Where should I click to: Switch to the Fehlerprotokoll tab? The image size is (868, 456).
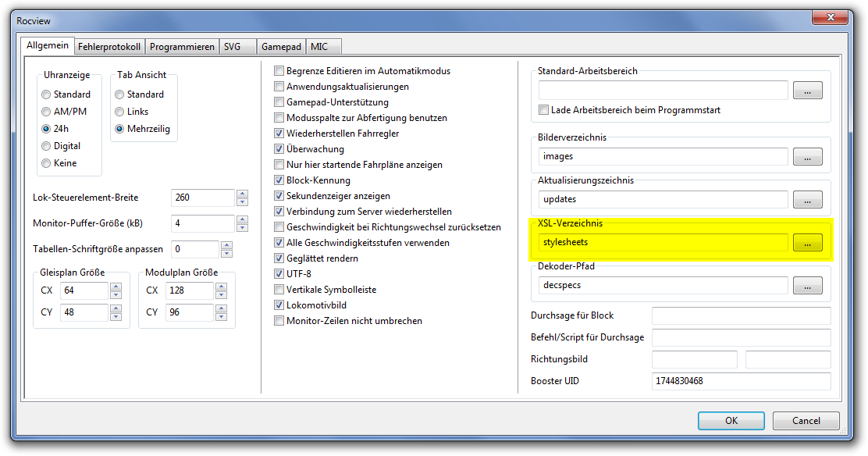(x=109, y=47)
